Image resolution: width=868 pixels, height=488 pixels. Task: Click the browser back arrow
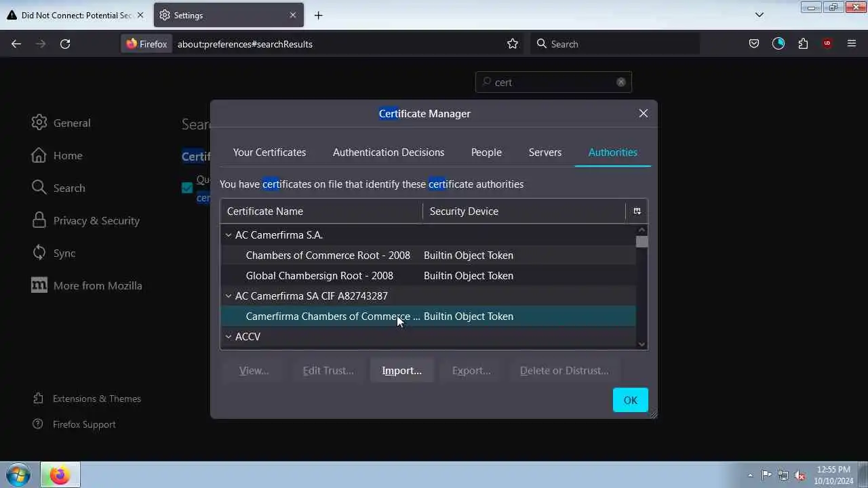[x=16, y=44]
